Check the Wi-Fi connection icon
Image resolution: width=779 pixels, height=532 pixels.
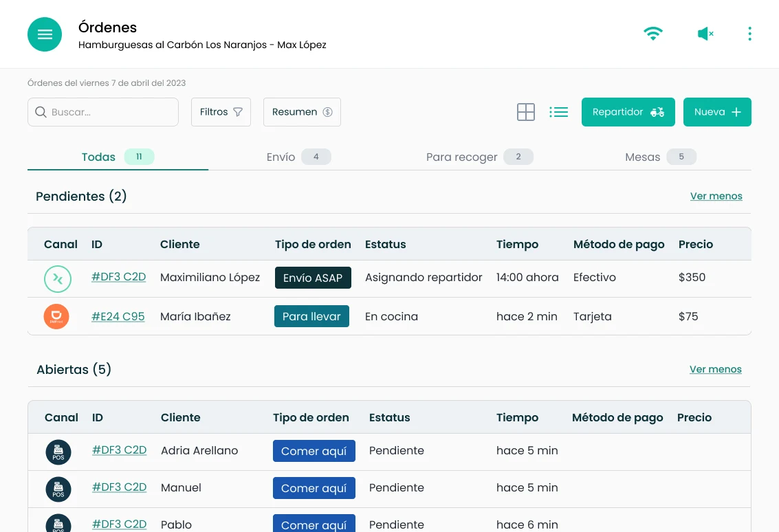tap(652, 34)
